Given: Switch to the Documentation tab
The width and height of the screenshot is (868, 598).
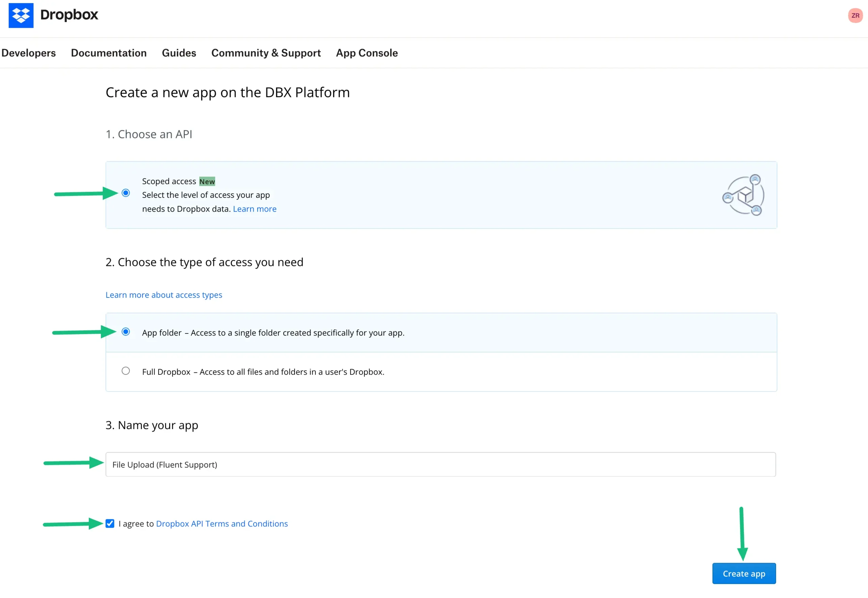Looking at the screenshot, I should (108, 53).
